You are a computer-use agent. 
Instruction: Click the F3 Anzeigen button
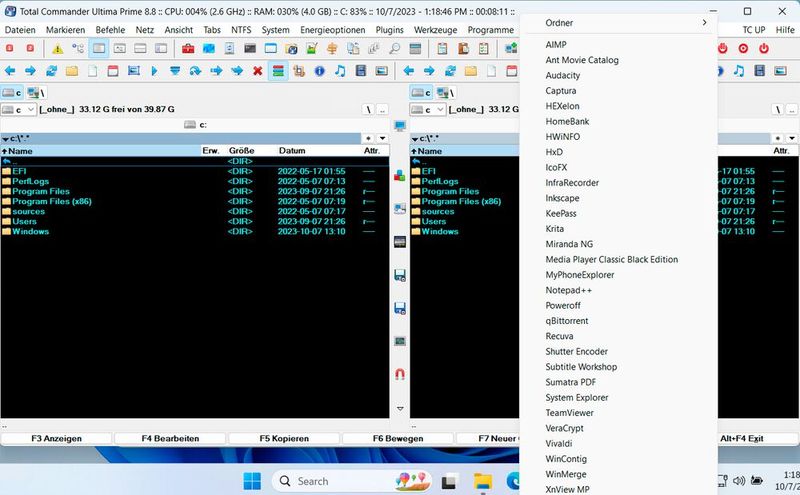(57, 438)
